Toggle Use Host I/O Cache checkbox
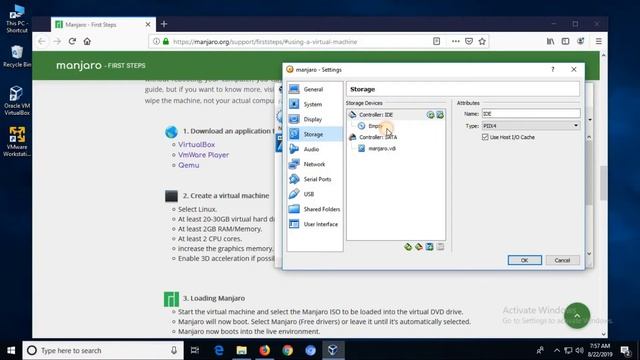 [485, 137]
